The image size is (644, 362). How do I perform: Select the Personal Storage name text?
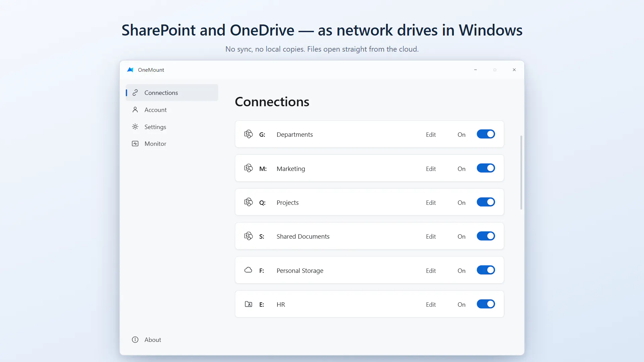tap(300, 270)
